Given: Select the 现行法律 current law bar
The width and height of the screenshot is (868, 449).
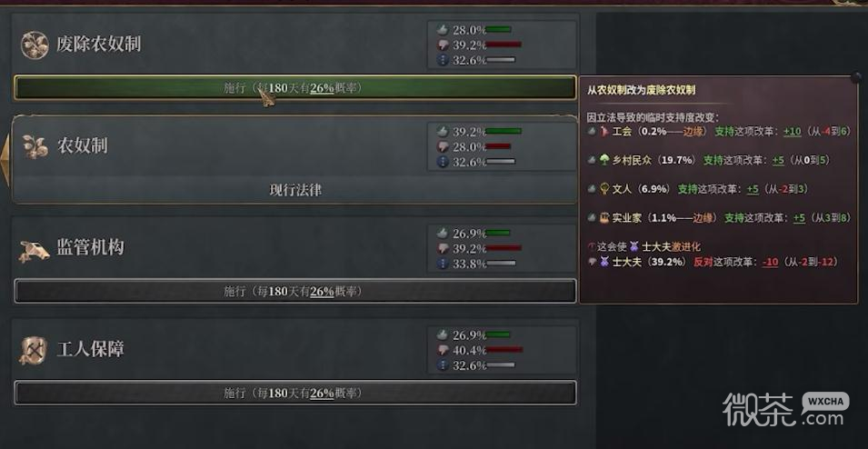Looking at the screenshot, I should [x=295, y=191].
